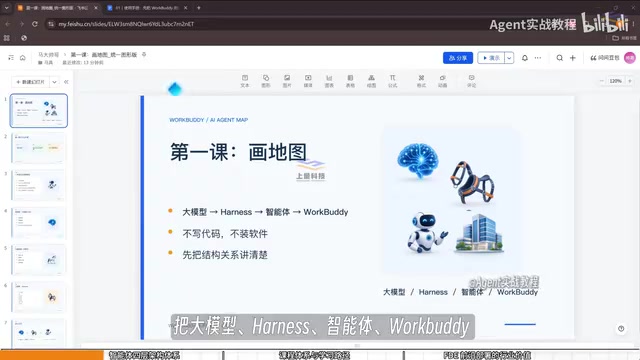Increase zoom with the plus button
640x360 pixels.
630,81
